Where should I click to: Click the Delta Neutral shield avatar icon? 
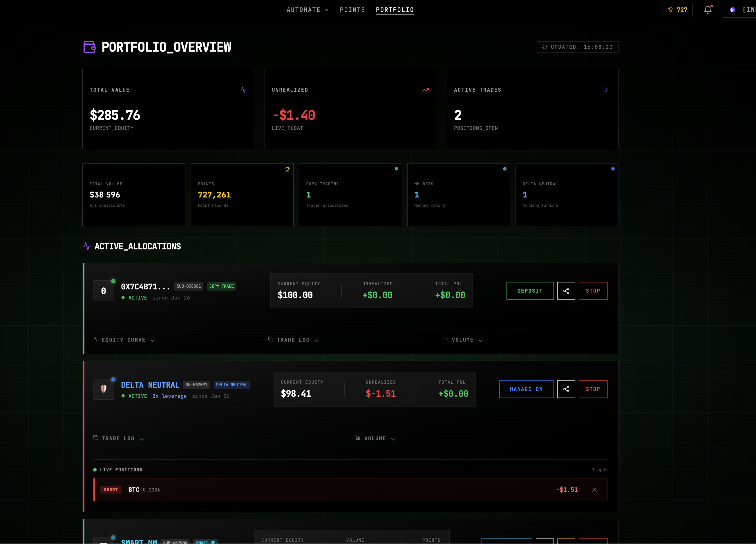(104, 389)
